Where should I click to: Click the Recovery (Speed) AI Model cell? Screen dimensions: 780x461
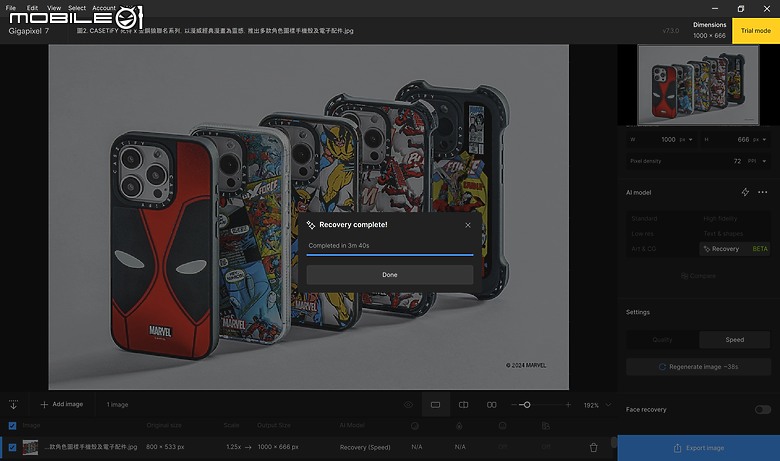coord(365,448)
